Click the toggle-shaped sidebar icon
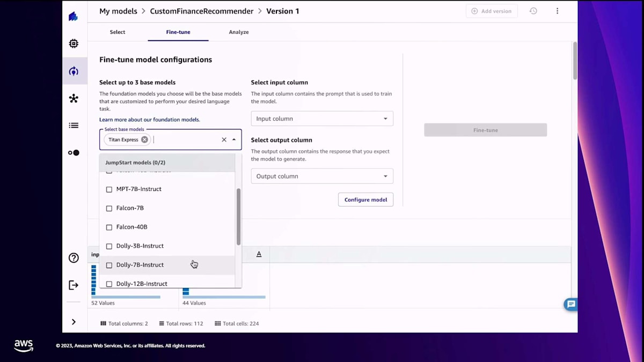 pyautogui.click(x=74, y=153)
